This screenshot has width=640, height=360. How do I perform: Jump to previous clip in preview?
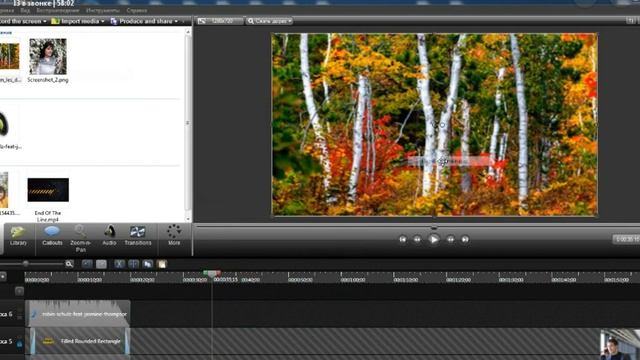click(x=403, y=239)
